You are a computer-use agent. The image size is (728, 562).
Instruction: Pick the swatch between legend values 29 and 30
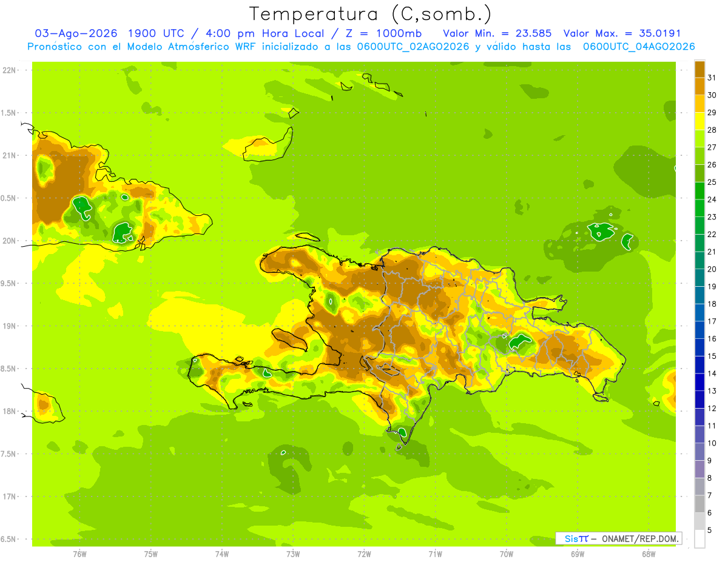coord(699,104)
